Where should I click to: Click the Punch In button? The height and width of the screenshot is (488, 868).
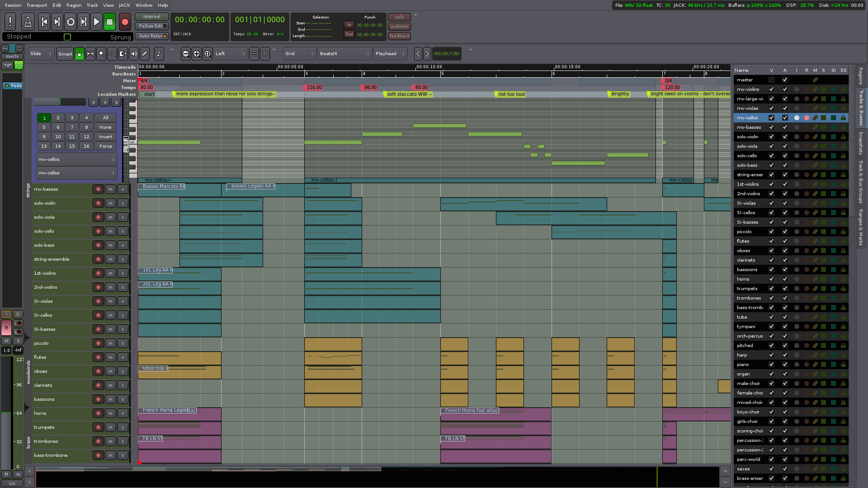349,26
